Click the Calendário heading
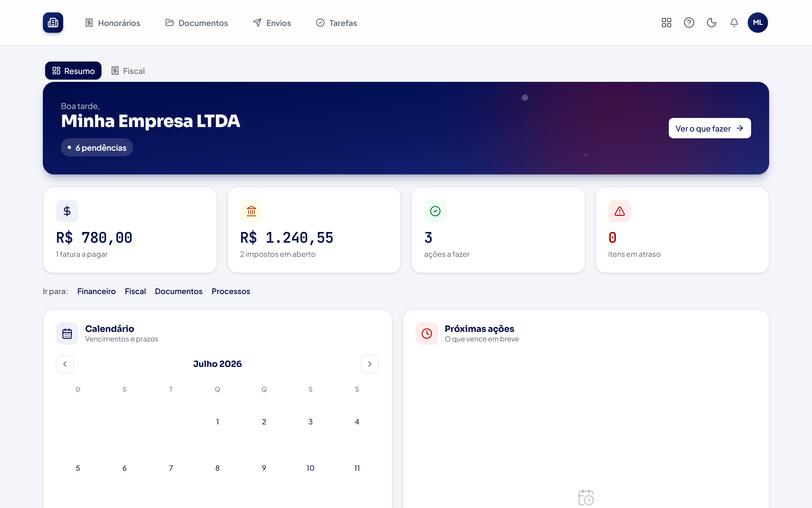 109,329
